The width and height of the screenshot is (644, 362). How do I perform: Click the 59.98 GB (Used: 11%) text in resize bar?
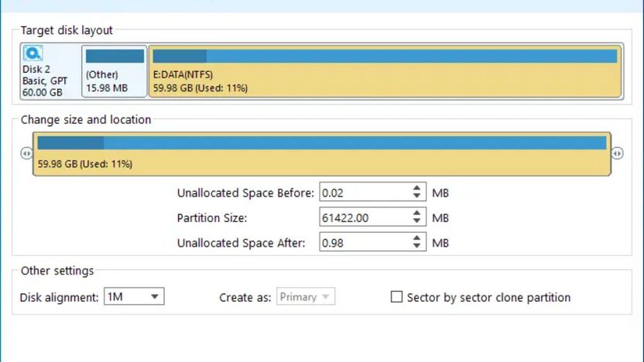(85, 164)
